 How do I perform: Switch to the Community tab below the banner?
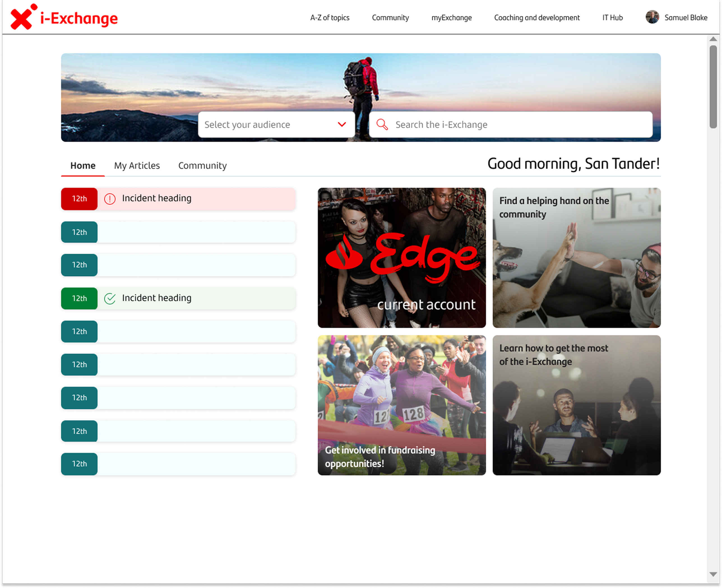click(203, 166)
